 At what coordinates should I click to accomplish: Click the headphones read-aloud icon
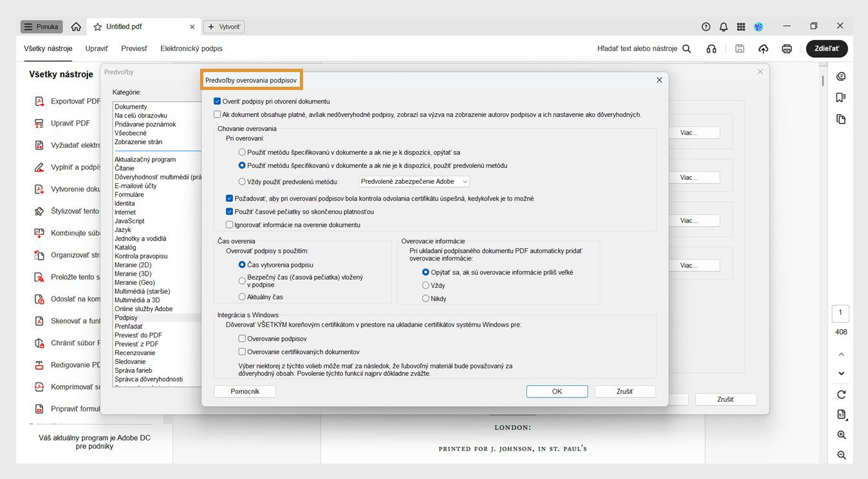(711, 49)
